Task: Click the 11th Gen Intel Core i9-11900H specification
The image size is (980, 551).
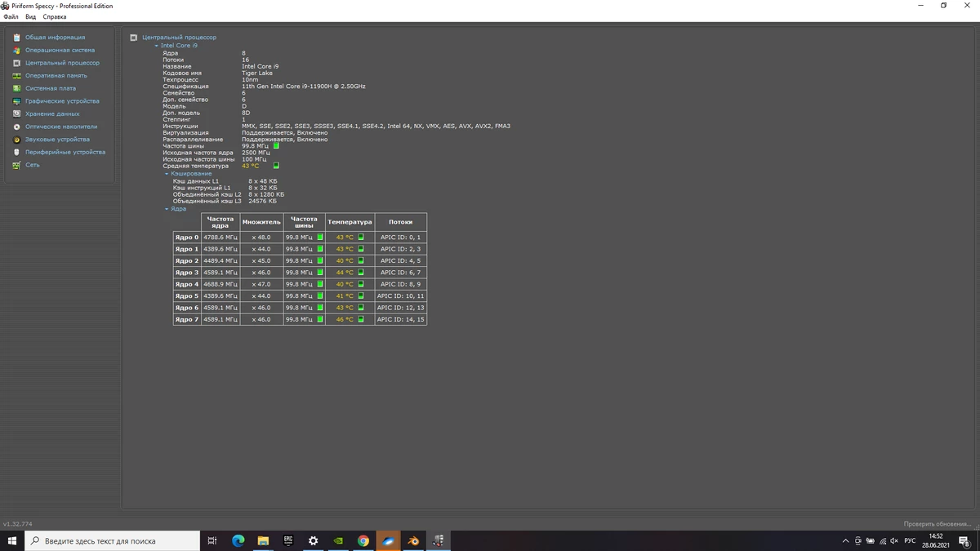Action: [304, 86]
